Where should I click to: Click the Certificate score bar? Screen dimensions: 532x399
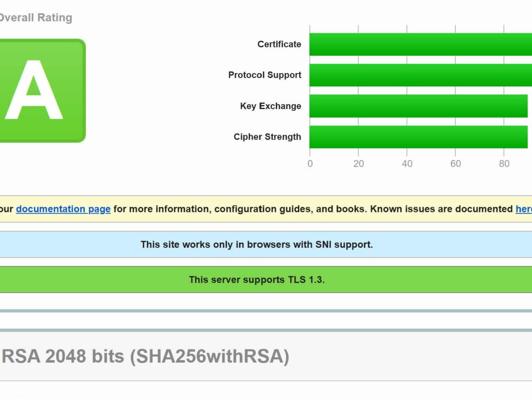[x=419, y=44]
